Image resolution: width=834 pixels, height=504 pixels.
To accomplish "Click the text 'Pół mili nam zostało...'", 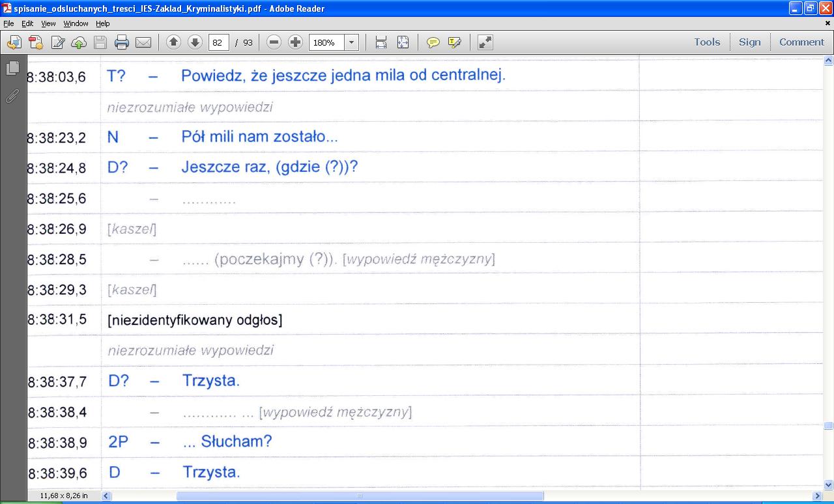I will click(259, 137).
